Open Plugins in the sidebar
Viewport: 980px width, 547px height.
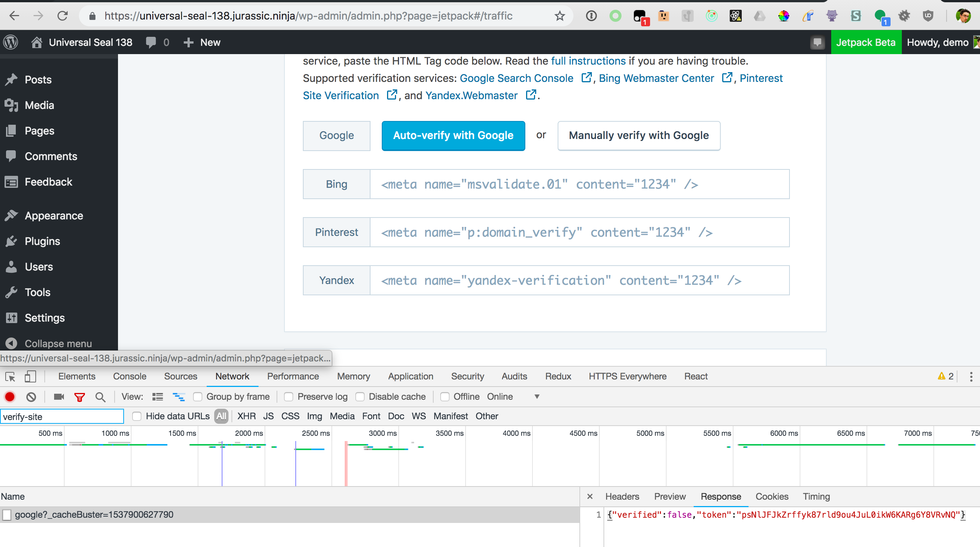pos(42,241)
